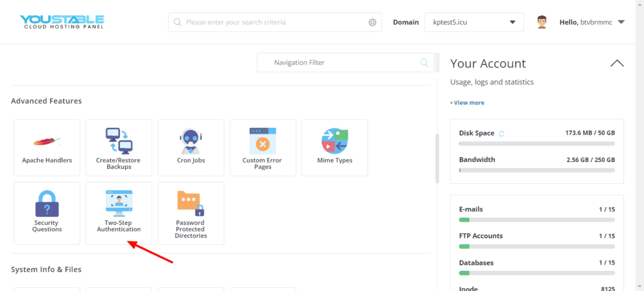The height and width of the screenshot is (291, 644).
Task: Click the Navigation Filter magnifier icon
Action: pyautogui.click(x=425, y=63)
